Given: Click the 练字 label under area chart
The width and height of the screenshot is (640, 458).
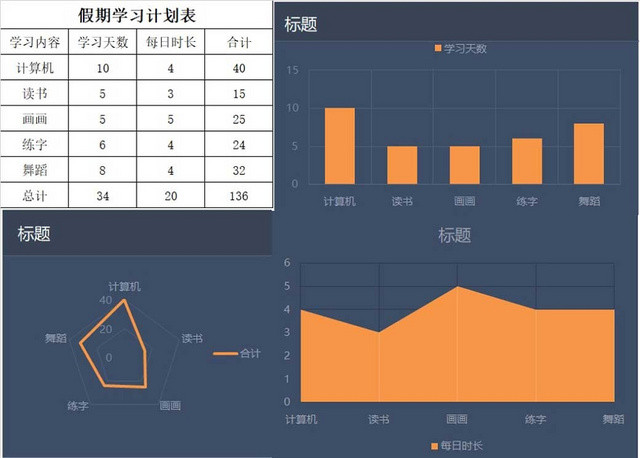Looking at the screenshot, I should click(x=536, y=419).
